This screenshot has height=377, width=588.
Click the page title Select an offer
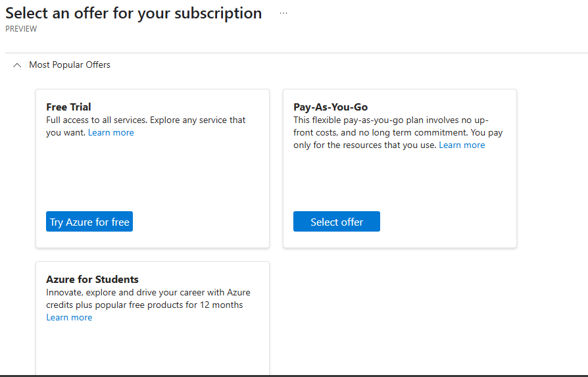[x=134, y=14]
